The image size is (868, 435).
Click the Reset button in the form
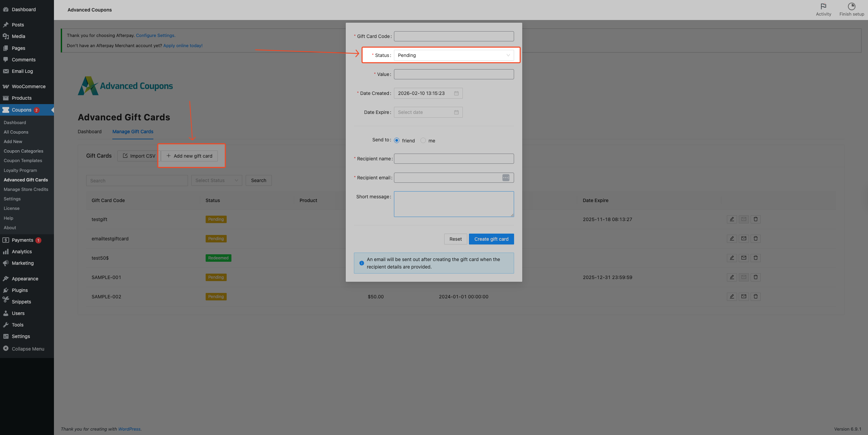(455, 239)
